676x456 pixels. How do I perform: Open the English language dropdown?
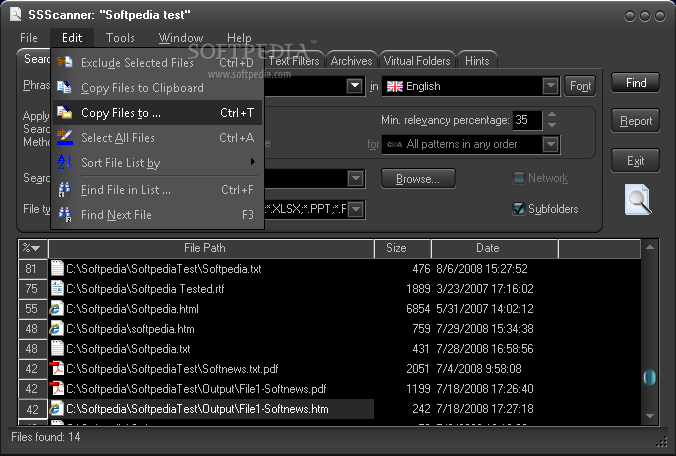pos(551,86)
